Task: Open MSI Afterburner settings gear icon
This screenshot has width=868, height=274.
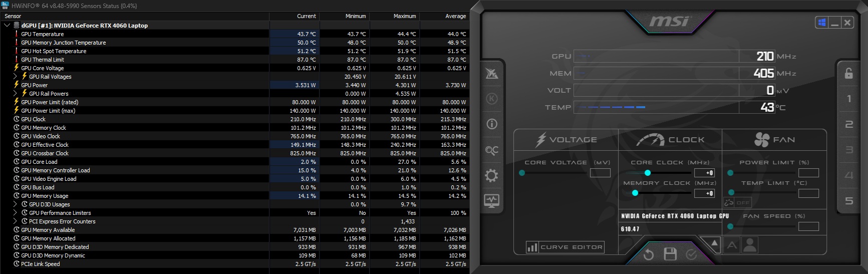Action: (x=492, y=175)
